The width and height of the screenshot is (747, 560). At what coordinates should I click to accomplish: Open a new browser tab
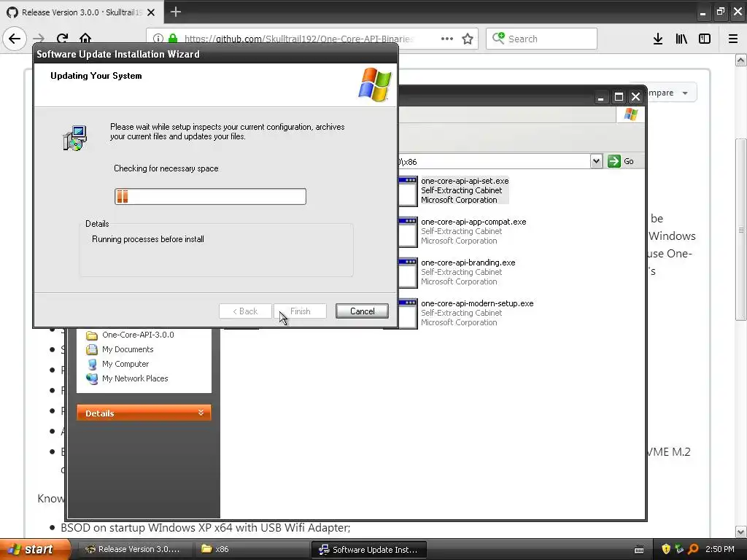pos(175,12)
